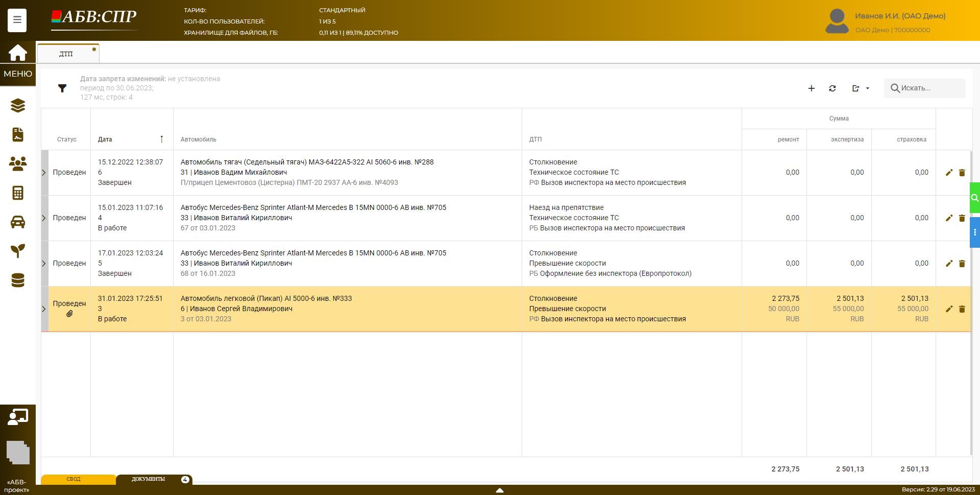980x495 pixels.
Task: Click the paperclip attachment icon on highlighted row
Action: click(69, 314)
